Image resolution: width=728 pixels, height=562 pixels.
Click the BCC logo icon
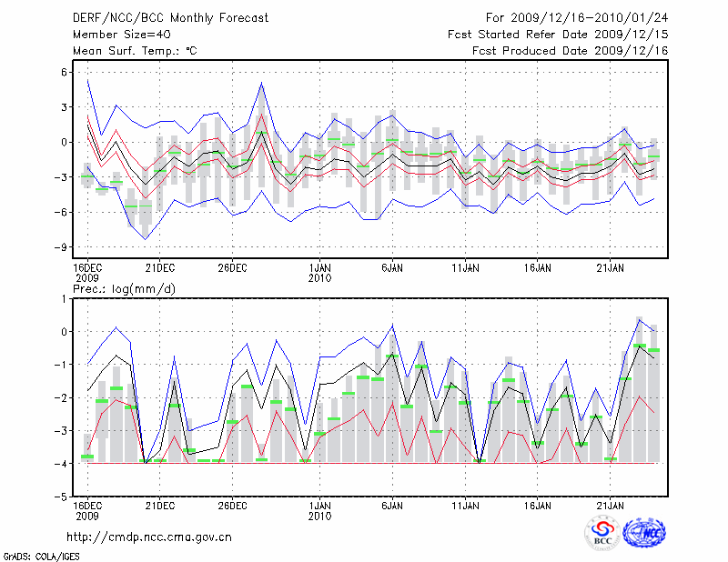(602, 534)
